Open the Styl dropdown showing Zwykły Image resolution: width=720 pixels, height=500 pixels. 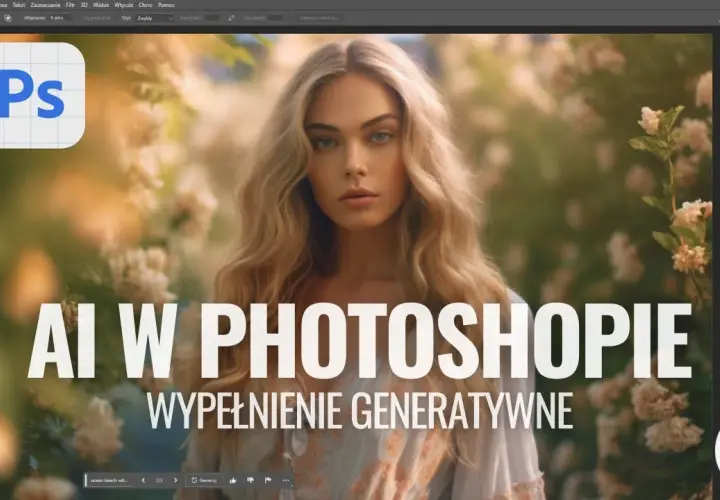(x=155, y=18)
